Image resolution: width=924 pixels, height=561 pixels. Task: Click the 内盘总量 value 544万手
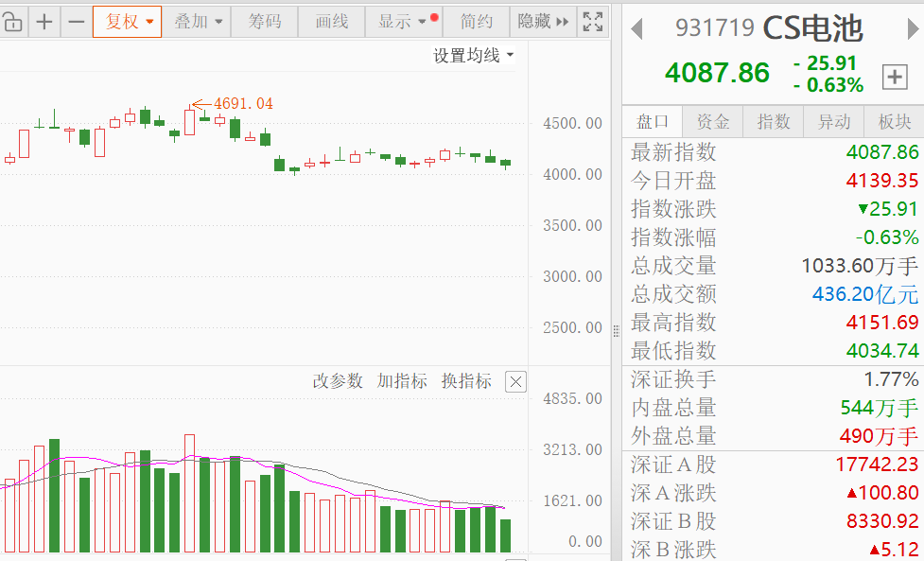(x=880, y=408)
